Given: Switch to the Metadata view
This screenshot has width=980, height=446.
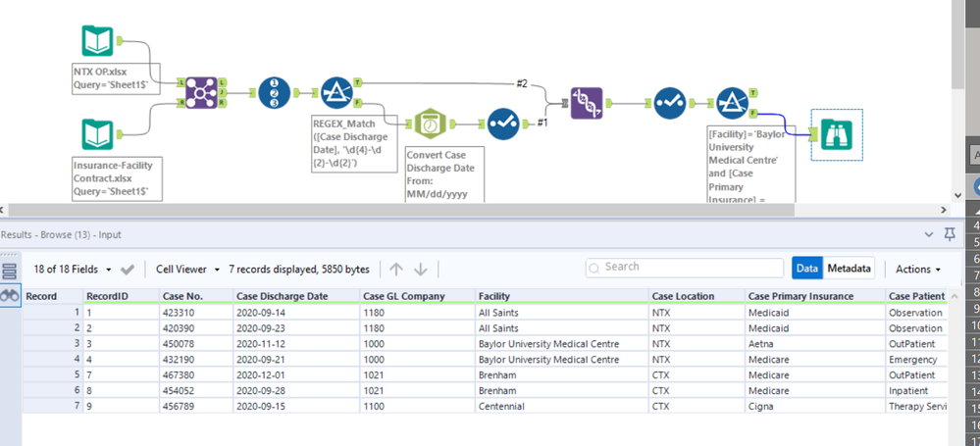Looking at the screenshot, I should [849, 269].
